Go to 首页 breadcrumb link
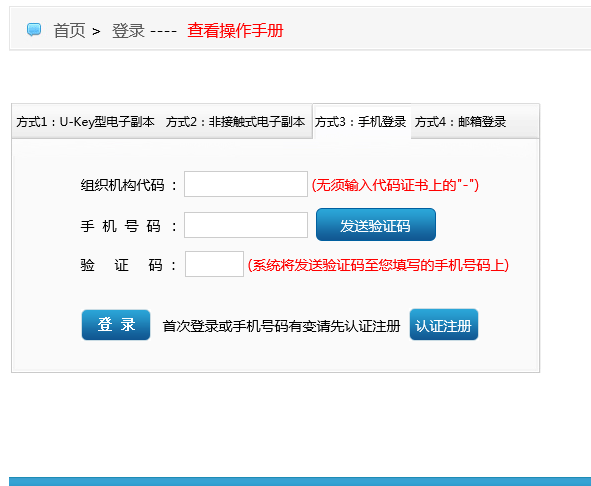Image resolution: width=591 pixels, height=486 pixels. point(69,31)
